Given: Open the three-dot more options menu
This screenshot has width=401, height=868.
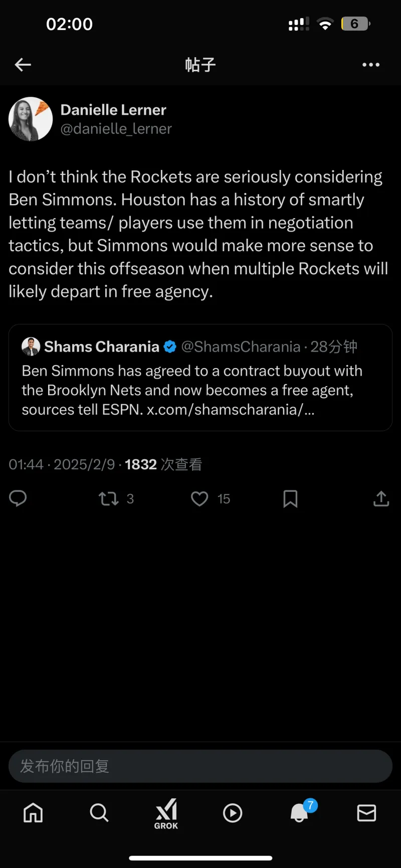Looking at the screenshot, I should pyautogui.click(x=370, y=65).
